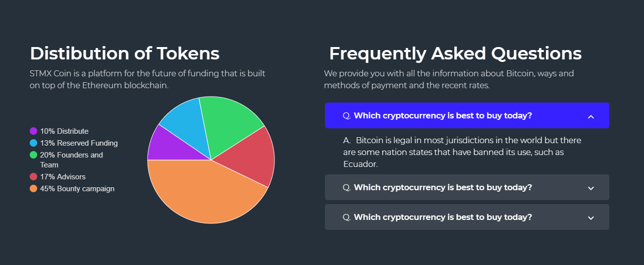This screenshot has height=265, width=644.
Task: Toggle the "10% Distribute" legend label
Action: 64,131
